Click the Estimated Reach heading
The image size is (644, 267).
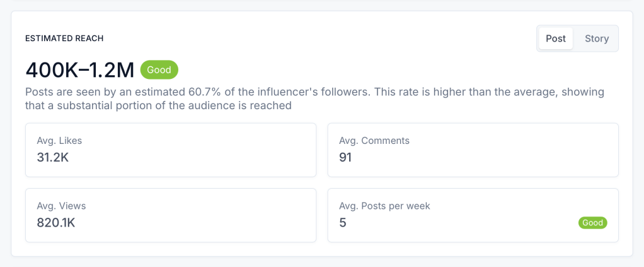click(64, 39)
